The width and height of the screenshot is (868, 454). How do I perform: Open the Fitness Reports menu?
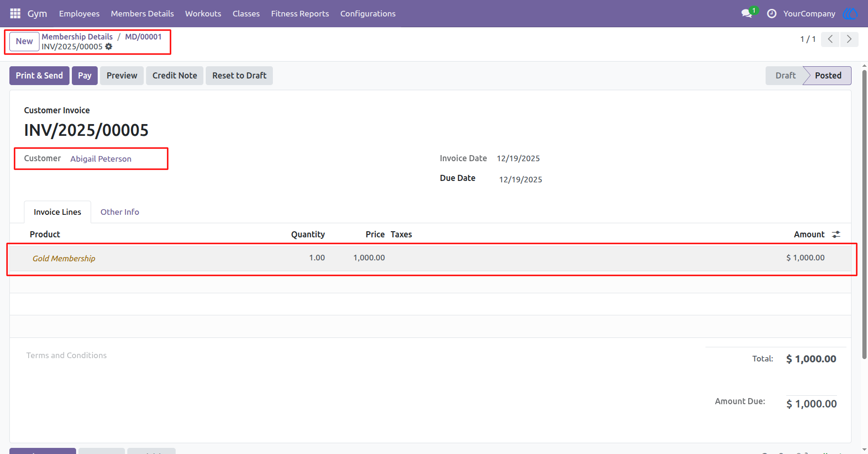(300, 14)
